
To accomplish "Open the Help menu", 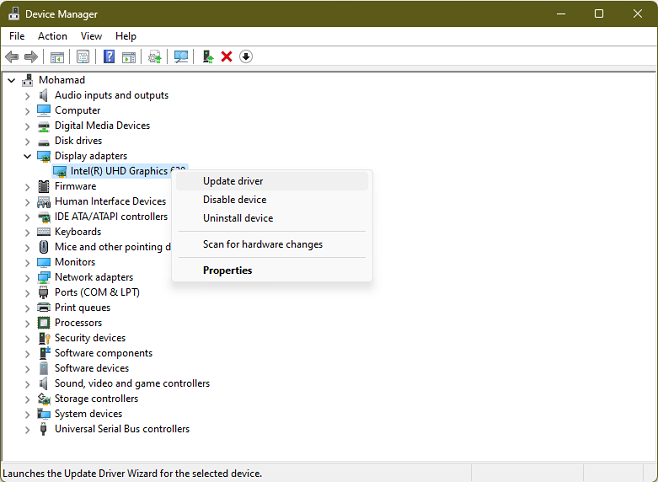I will point(126,36).
